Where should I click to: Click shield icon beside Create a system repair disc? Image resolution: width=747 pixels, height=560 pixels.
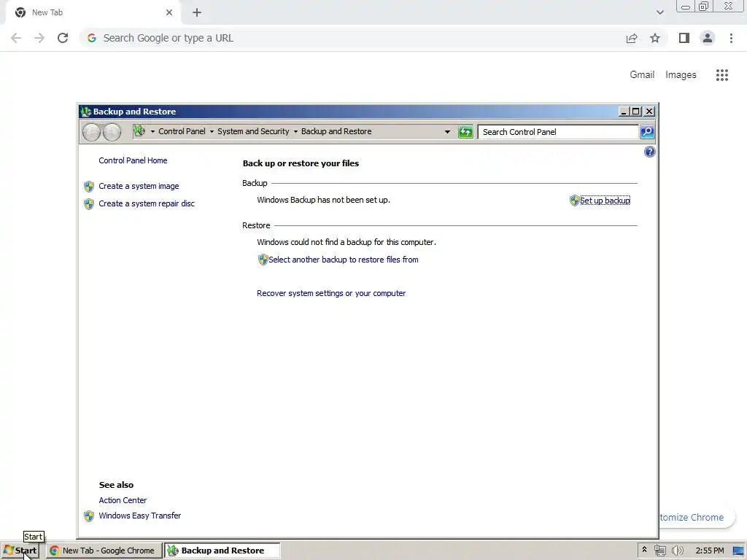click(x=89, y=204)
